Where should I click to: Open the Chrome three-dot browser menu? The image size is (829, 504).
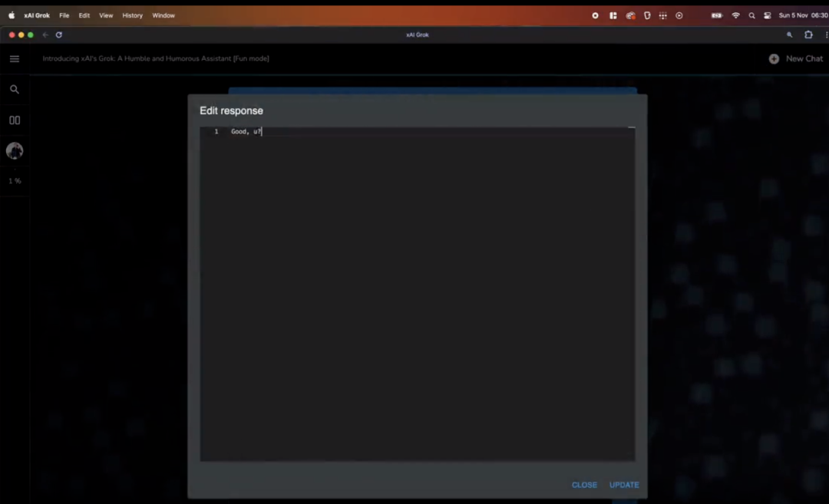[x=825, y=35]
